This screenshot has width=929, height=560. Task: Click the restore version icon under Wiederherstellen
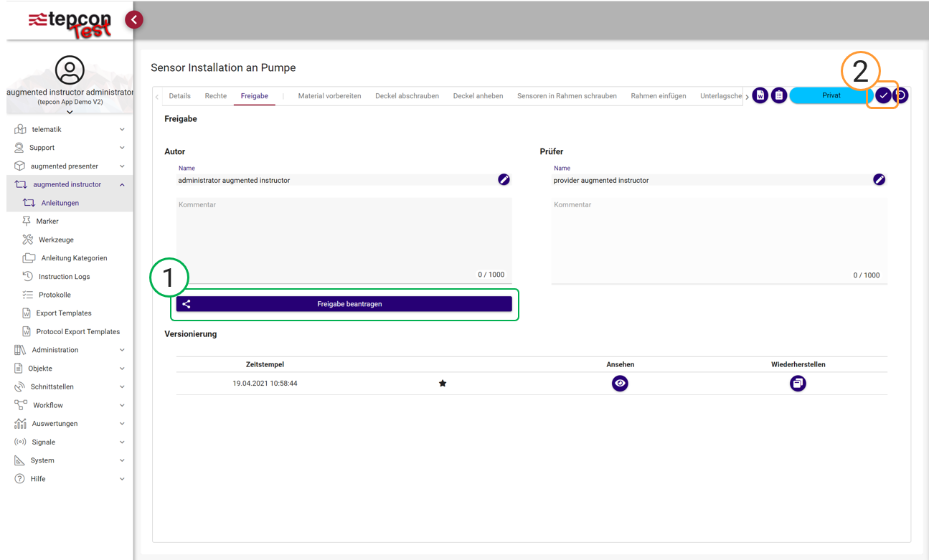point(798,384)
